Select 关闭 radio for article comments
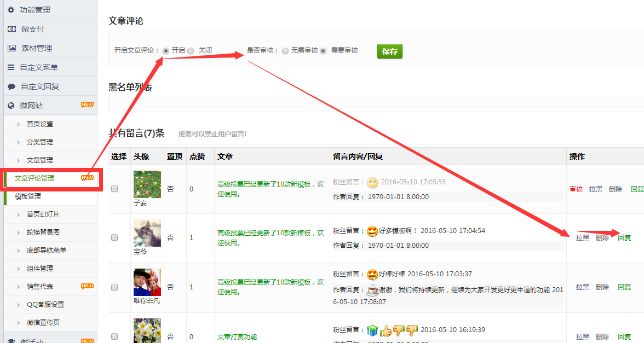The image size is (644, 343). tap(191, 51)
